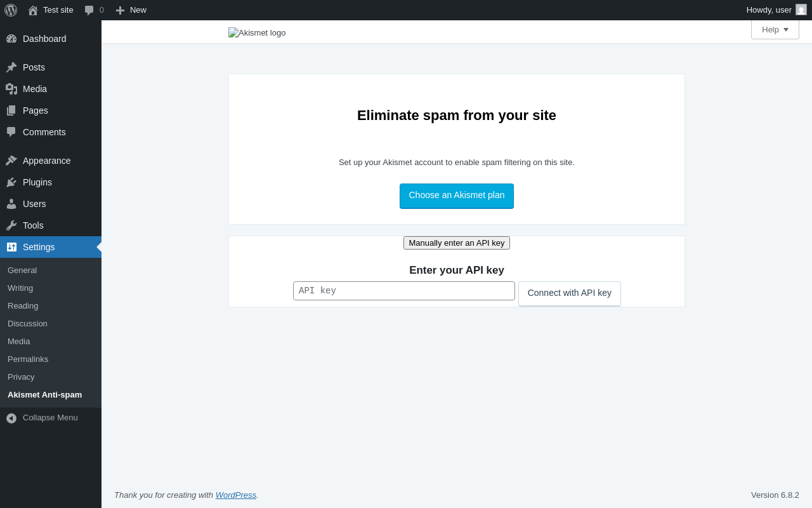Viewport: 812px width, 508px height.
Task: Click the Collapse Menu arrow icon
Action: pyautogui.click(x=11, y=418)
